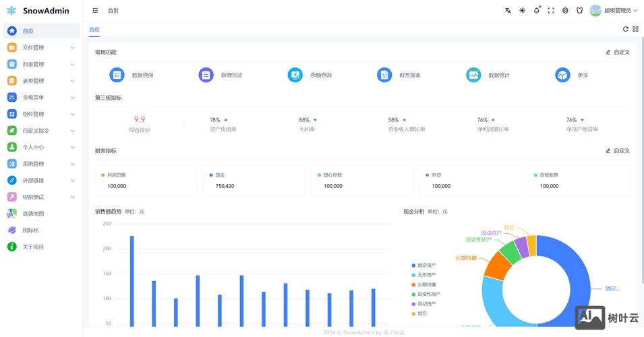
Task: Open 财务报表 shortcut icon
Action: (x=384, y=75)
